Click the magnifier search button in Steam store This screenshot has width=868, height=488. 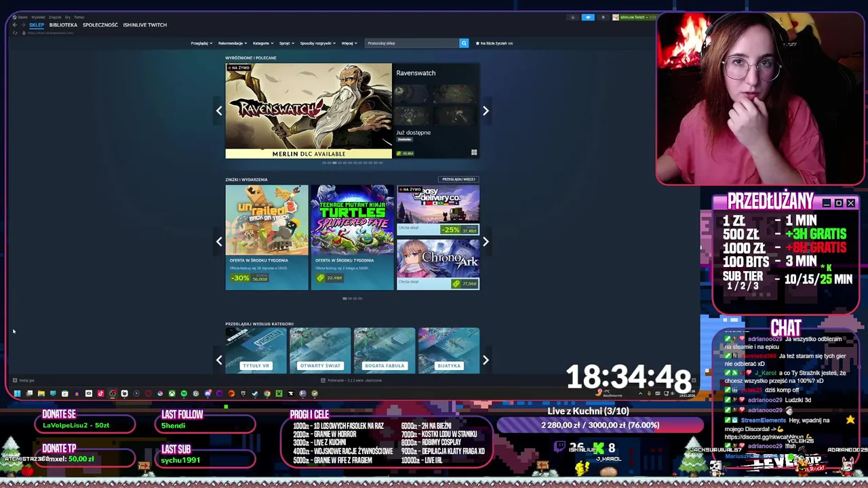464,43
